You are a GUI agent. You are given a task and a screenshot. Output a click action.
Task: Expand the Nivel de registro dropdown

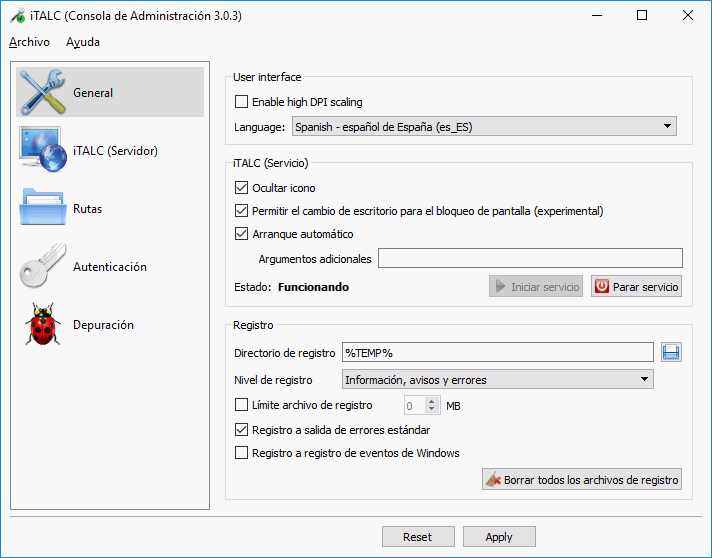coord(497,380)
